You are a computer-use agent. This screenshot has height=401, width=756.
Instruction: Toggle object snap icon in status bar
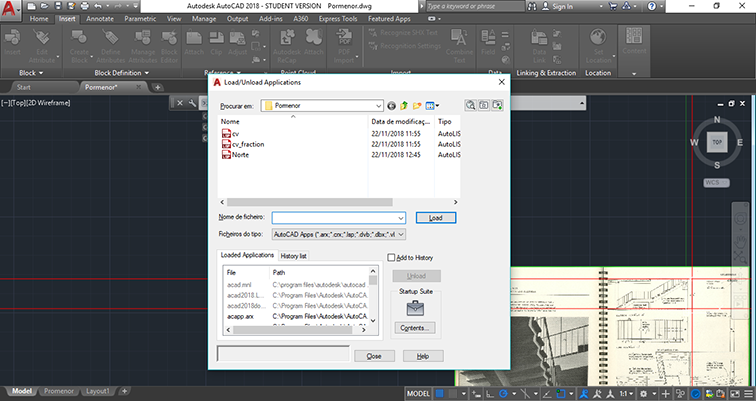561,394
